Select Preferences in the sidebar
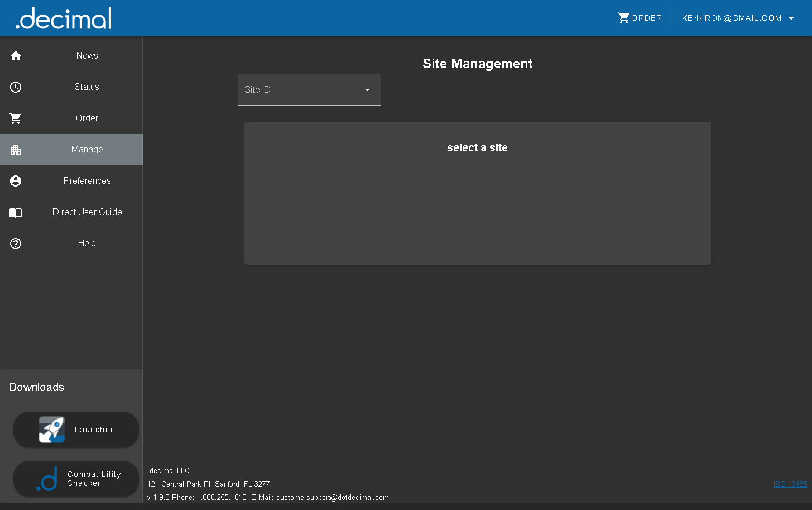 coord(87,181)
